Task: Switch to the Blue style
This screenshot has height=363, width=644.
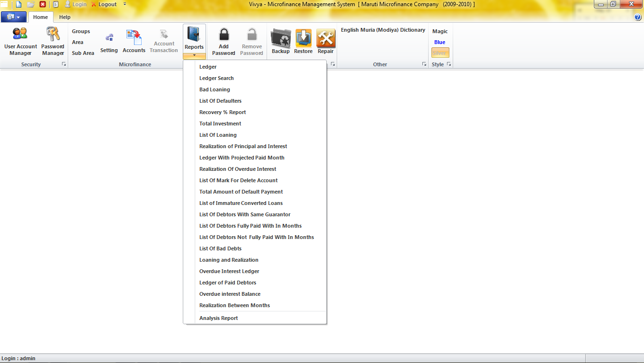Action: pos(439,42)
